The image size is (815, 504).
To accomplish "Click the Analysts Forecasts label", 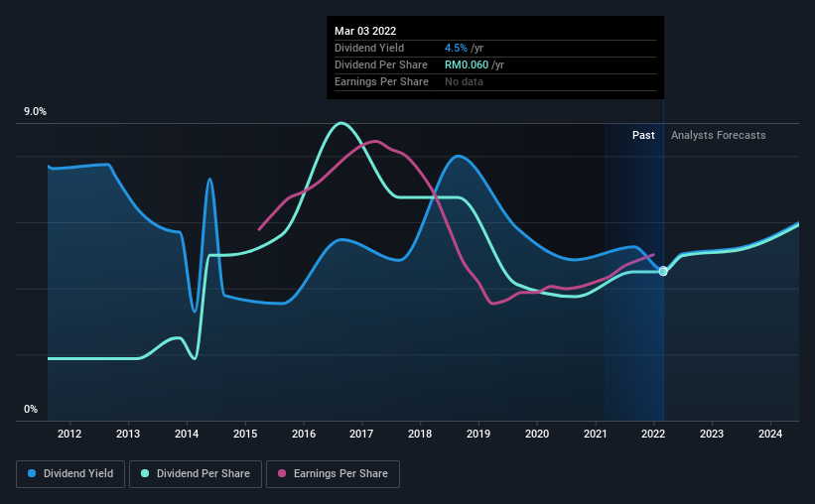I will pyautogui.click(x=719, y=135).
